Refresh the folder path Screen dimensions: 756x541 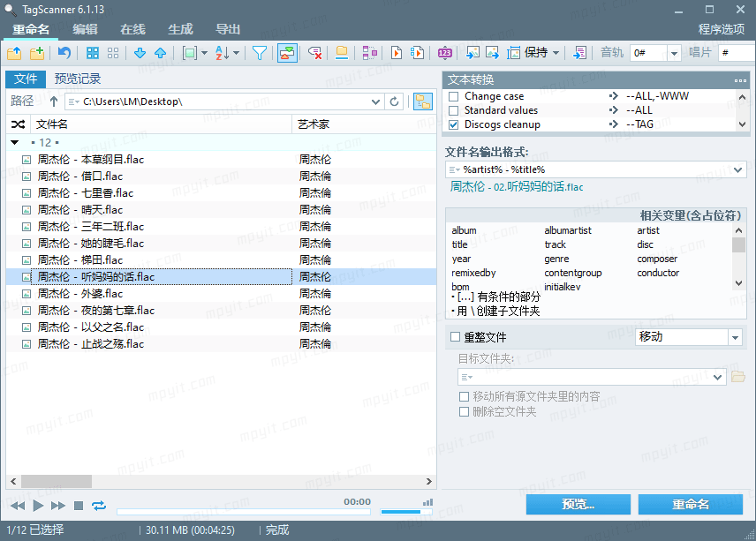click(x=395, y=101)
